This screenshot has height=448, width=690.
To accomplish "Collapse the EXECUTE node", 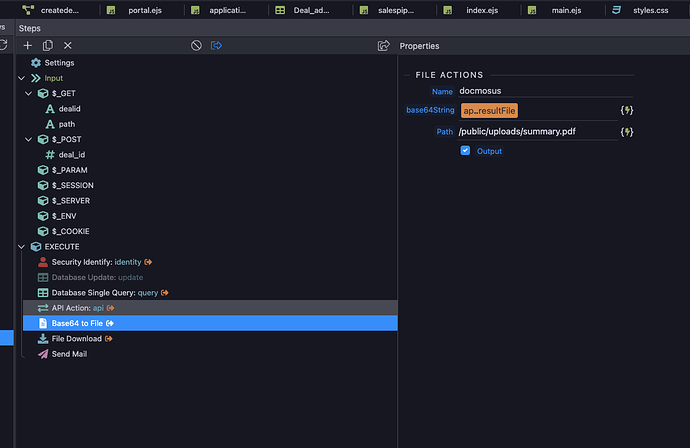I will pos(21,246).
